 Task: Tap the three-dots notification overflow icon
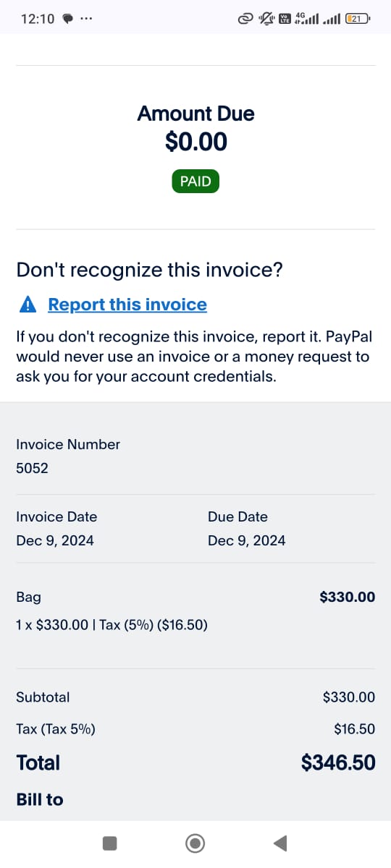pos(87,19)
